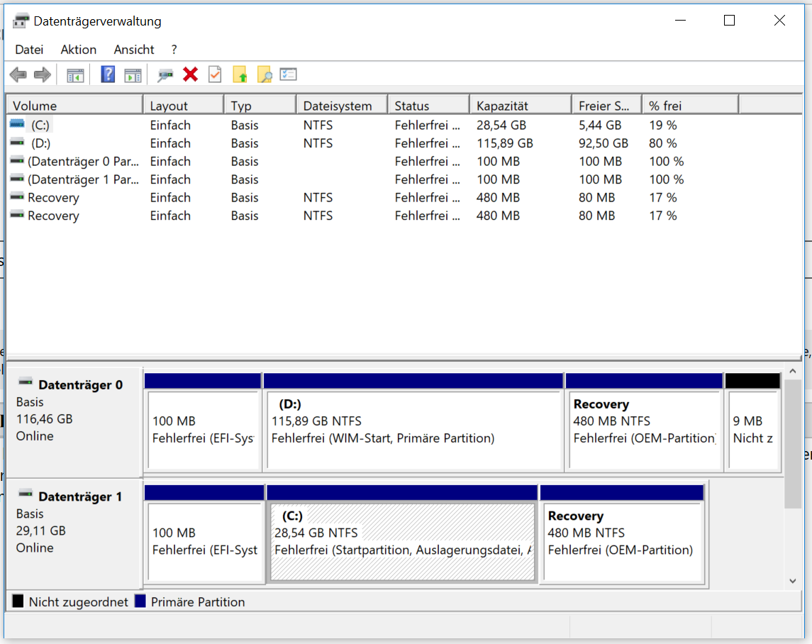The width and height of the screenshot is (812, 644).
Task: Sort by the Layout column header
Action: pos(184,106)
